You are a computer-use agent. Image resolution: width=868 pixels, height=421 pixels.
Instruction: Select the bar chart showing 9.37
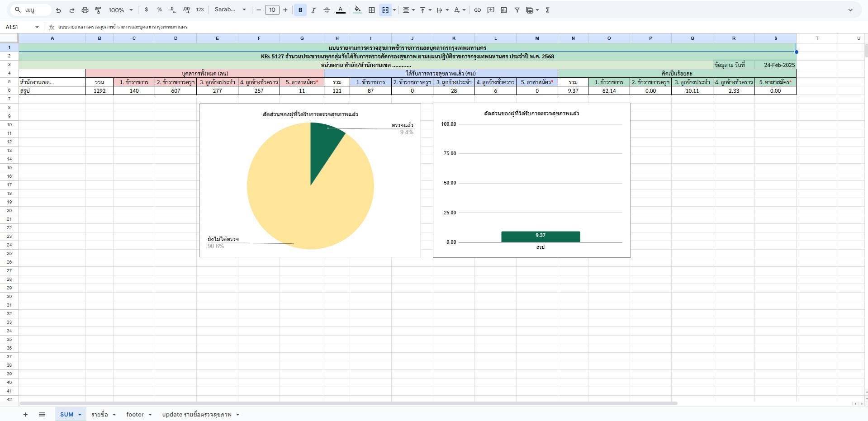point(531,180)
